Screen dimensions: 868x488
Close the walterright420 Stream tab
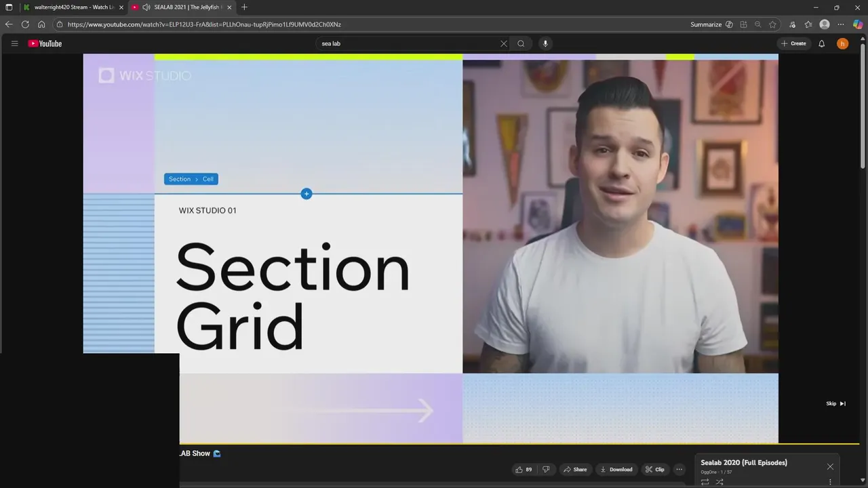pos(121,7)
